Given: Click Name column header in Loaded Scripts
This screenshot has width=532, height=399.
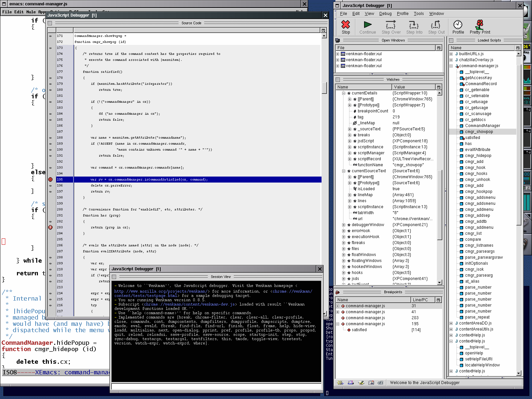Looking at the screenshot, I should tap(481, 48).
